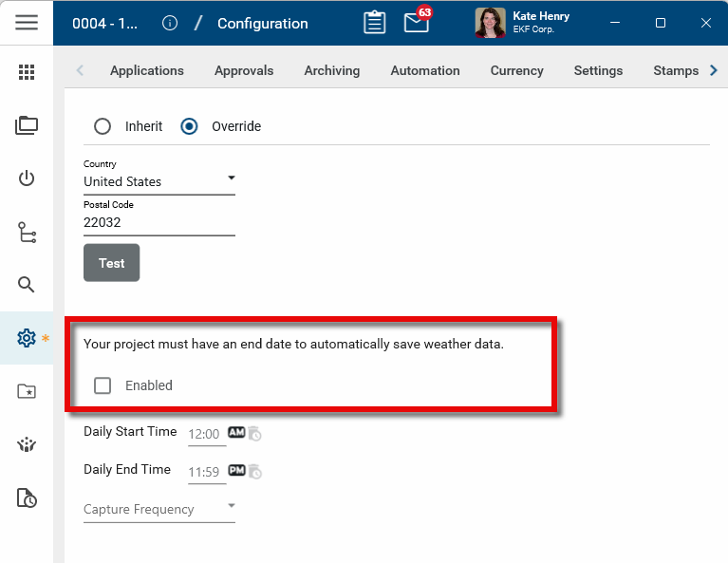
Task: Click the project info icon
Action: click(170, 23)
